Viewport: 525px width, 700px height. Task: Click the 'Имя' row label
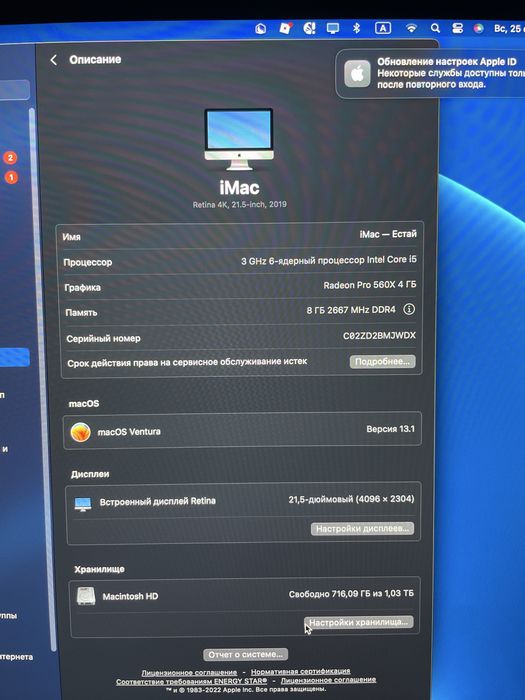[x=71, y=237]
